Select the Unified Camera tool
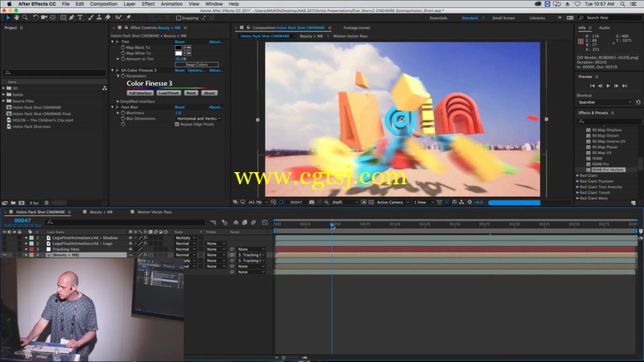644x362 pixels. [44, 18]
